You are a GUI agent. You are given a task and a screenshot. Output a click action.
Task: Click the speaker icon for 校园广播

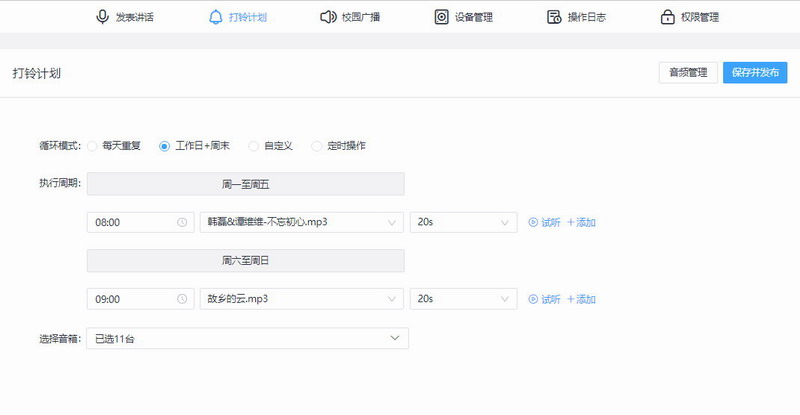click(327, 17)
